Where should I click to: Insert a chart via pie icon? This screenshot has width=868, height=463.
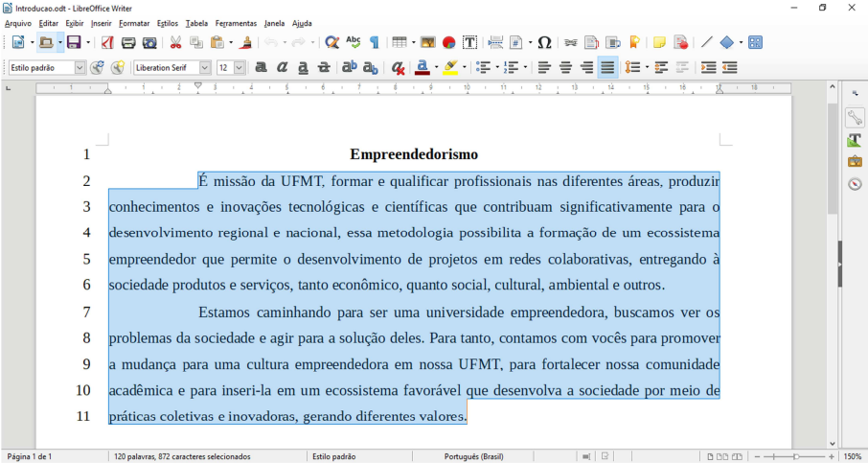(449, 42)
